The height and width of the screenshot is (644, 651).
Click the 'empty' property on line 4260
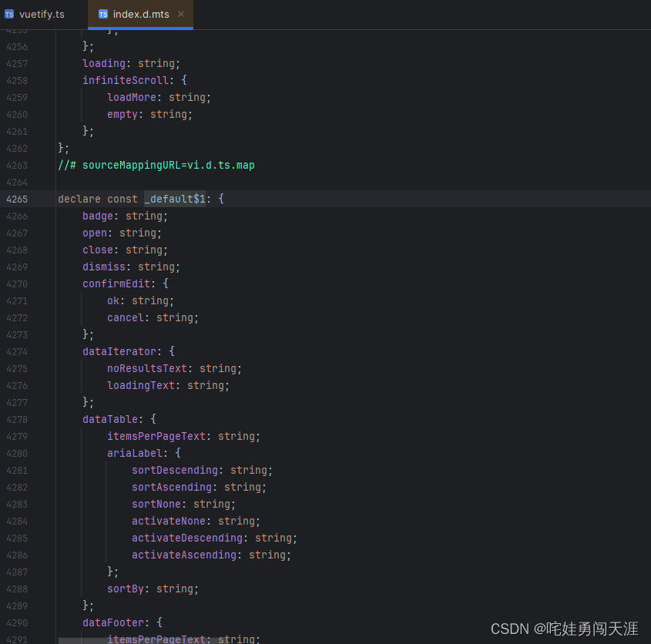(122, 114)
